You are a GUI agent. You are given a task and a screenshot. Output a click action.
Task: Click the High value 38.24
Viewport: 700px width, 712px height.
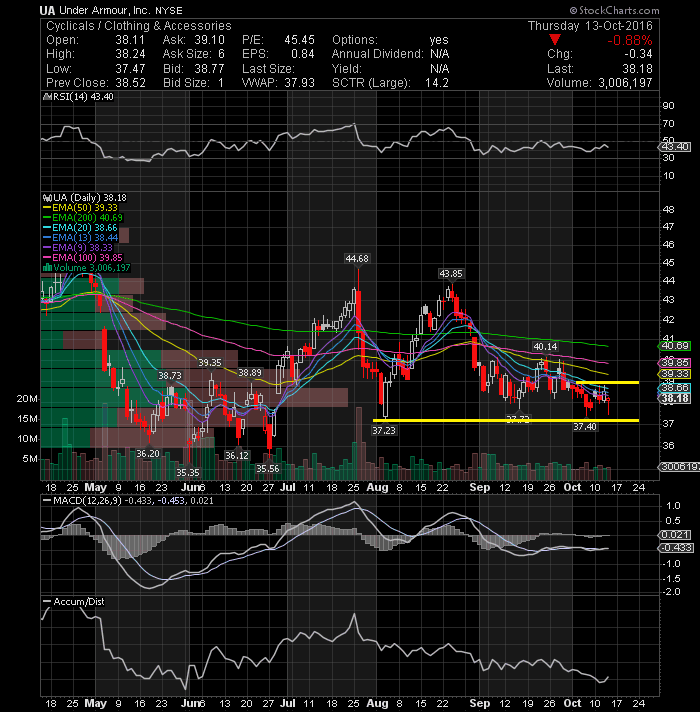click(130, 54)
